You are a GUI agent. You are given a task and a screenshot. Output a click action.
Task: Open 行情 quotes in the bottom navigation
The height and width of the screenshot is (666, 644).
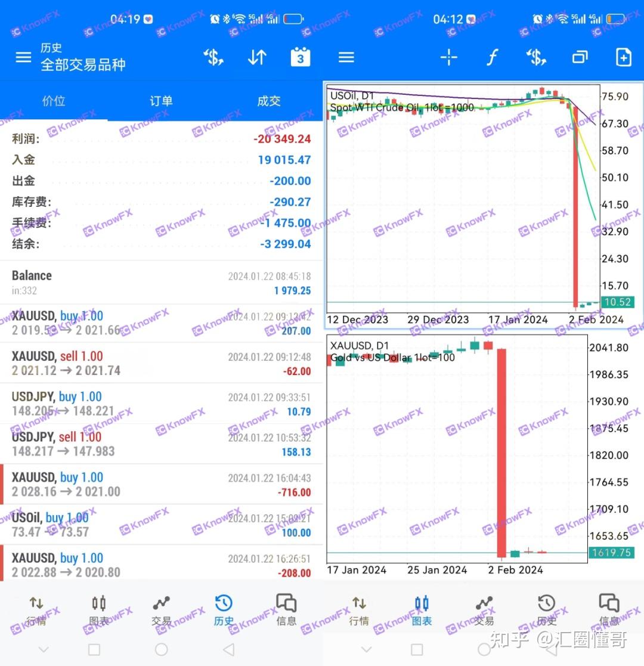coord(36,609)
